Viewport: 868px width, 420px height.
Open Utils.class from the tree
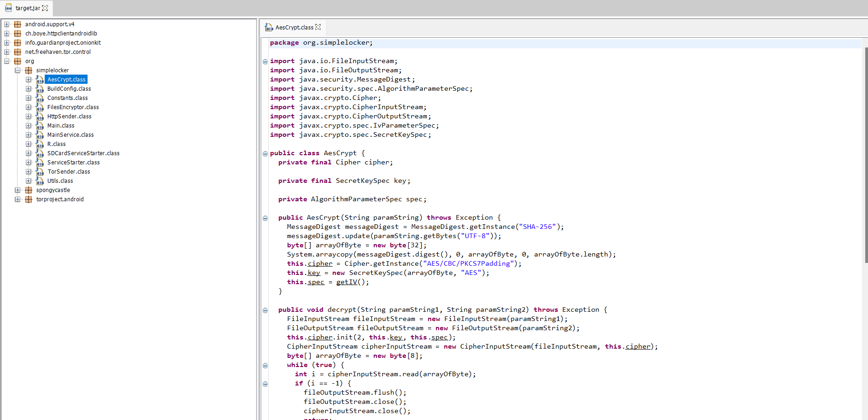coord(60,181)
